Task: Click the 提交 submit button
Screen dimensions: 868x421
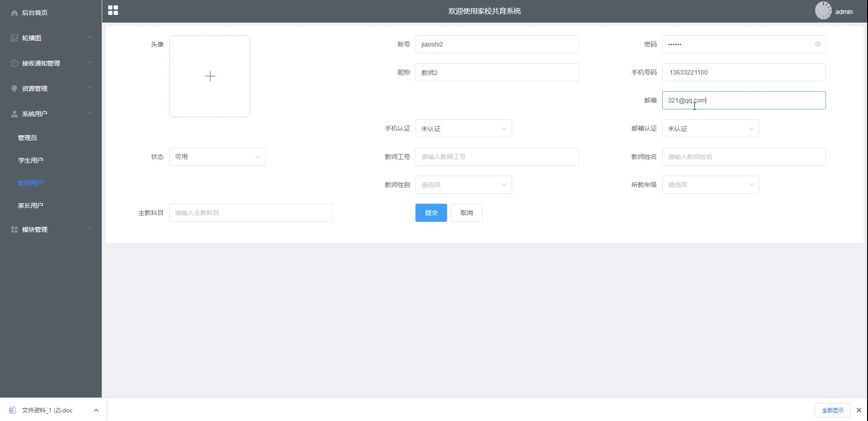Action: (x=431, y=213)
